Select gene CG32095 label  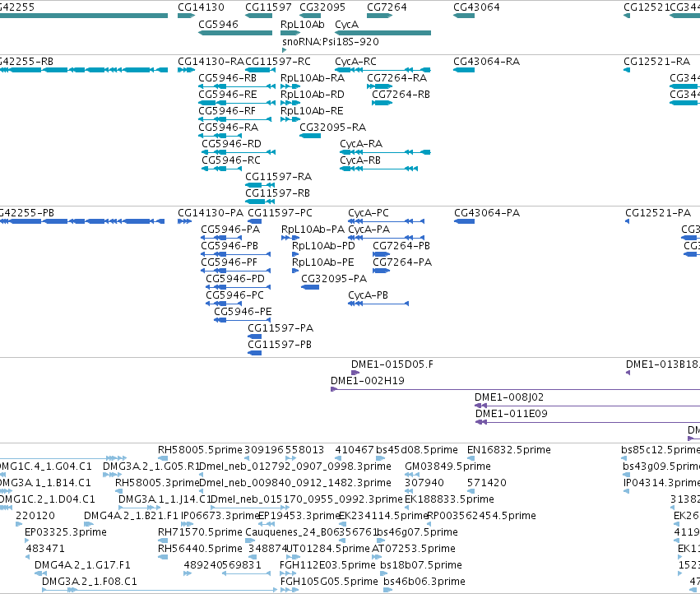[322, 7]
